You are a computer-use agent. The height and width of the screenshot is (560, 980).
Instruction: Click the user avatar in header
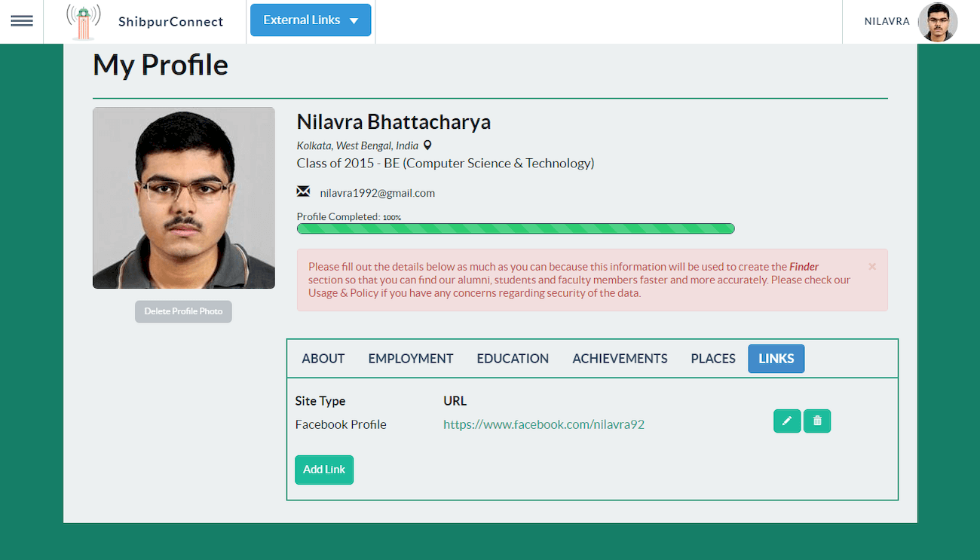[x=937, y=22]
